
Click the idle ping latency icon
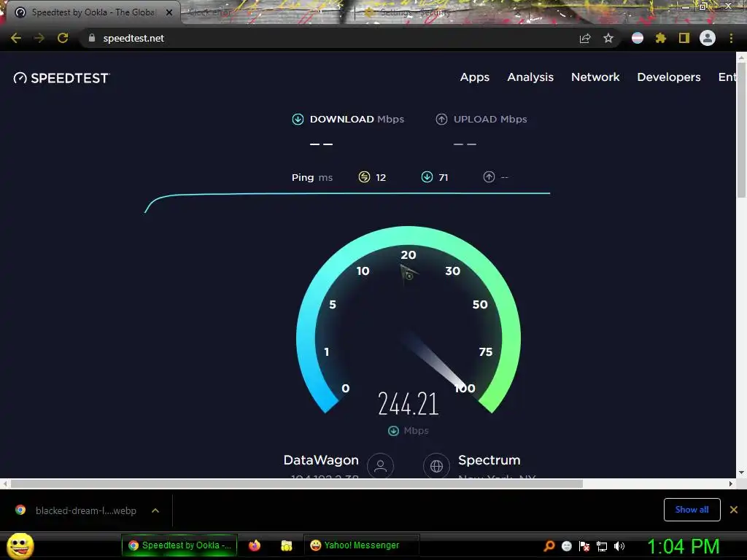point(364,177)
